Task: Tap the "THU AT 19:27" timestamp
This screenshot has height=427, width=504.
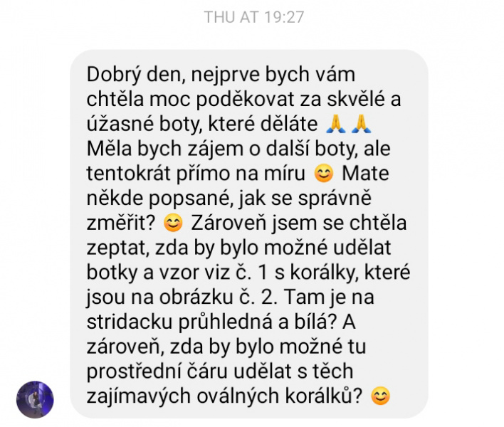Action: [x=254, y=17]
